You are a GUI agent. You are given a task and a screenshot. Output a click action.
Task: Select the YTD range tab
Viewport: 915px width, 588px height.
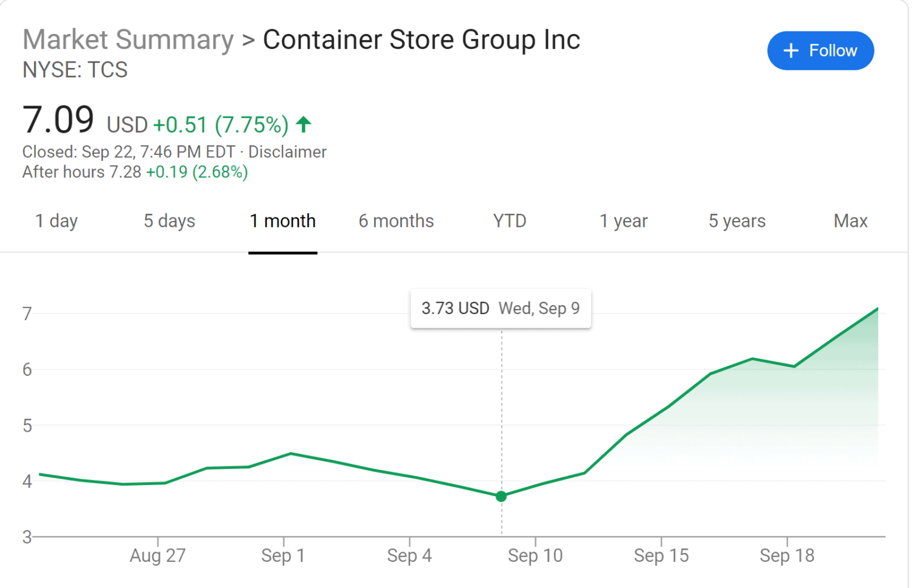[509, 221]
